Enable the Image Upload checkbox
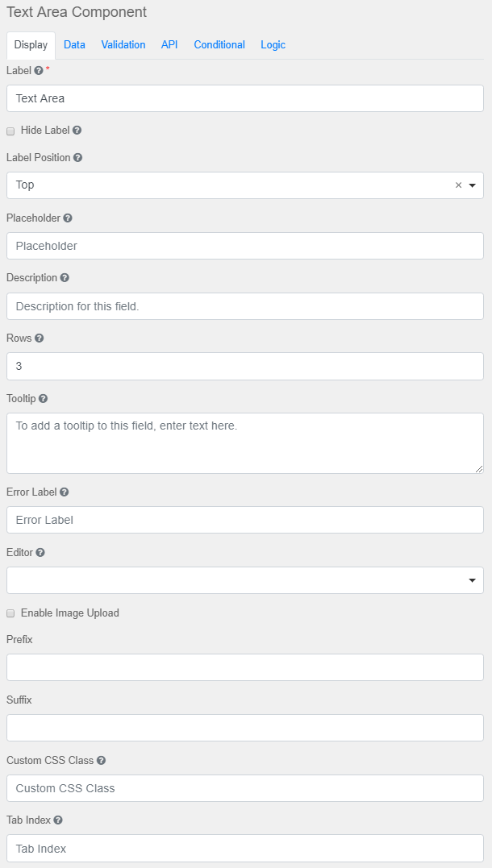Screen dimensions: 492x868 point(10,613)
